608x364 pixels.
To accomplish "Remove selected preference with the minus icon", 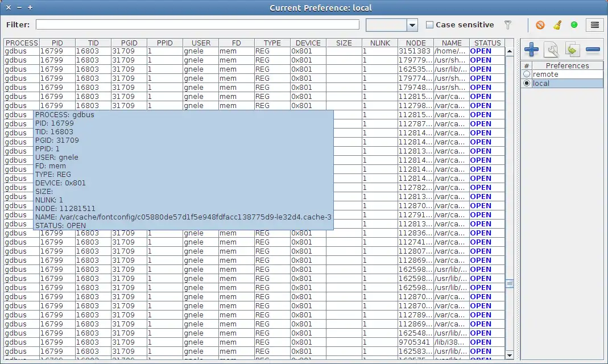I will (x=593, y=49).
